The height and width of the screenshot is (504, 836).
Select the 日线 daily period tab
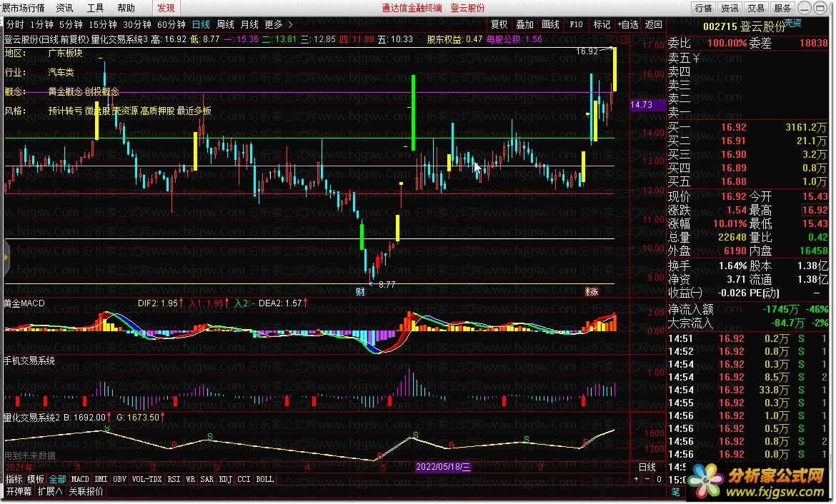(201, 24)
